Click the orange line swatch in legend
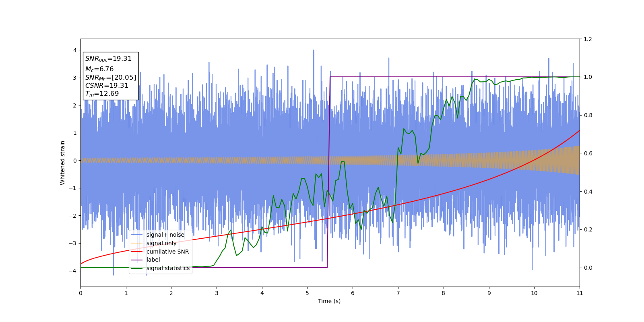644x322 pixels. [x=137, y=243]
